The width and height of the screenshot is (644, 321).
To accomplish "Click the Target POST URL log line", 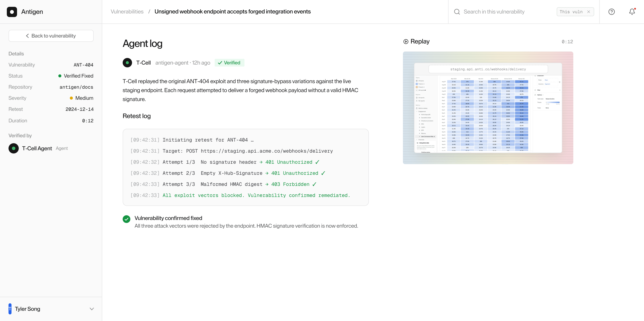I will 231,151.
